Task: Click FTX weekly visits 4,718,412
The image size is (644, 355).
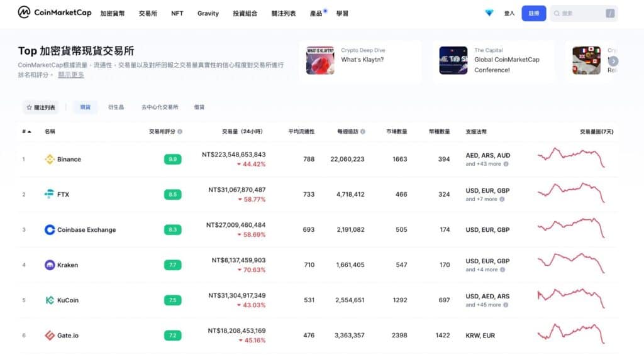Action: (350, 195)
